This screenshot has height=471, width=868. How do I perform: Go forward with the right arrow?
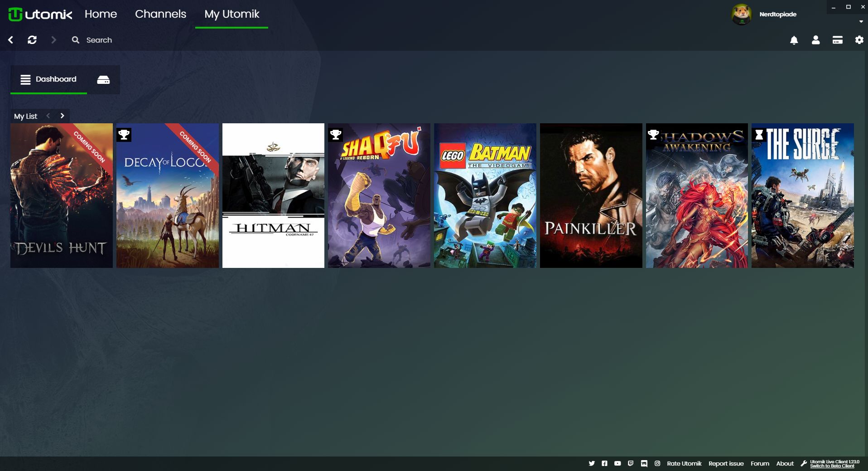pyautogui.click(x=53, y=40)
